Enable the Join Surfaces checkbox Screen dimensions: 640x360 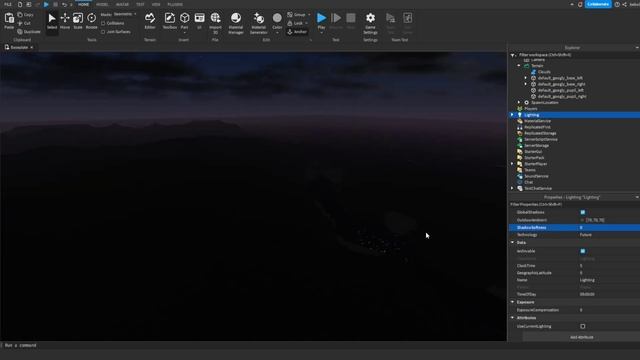point(103,31)
